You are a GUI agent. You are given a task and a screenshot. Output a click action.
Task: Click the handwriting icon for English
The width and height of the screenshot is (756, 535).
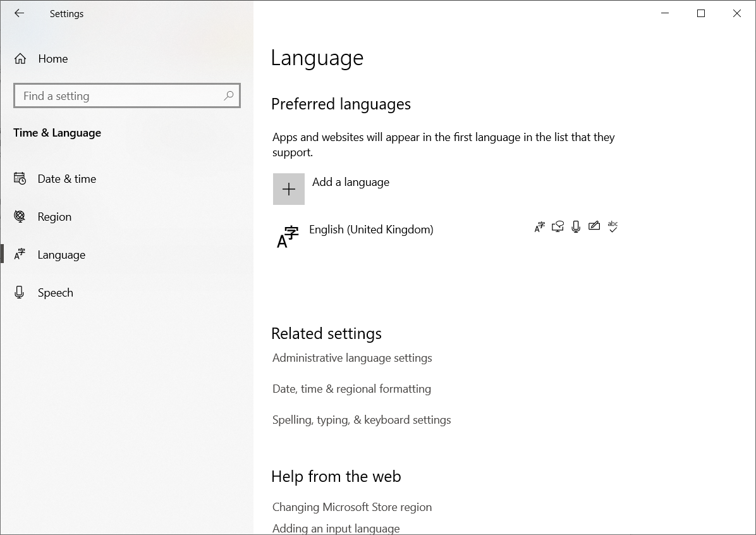[594, 226]
